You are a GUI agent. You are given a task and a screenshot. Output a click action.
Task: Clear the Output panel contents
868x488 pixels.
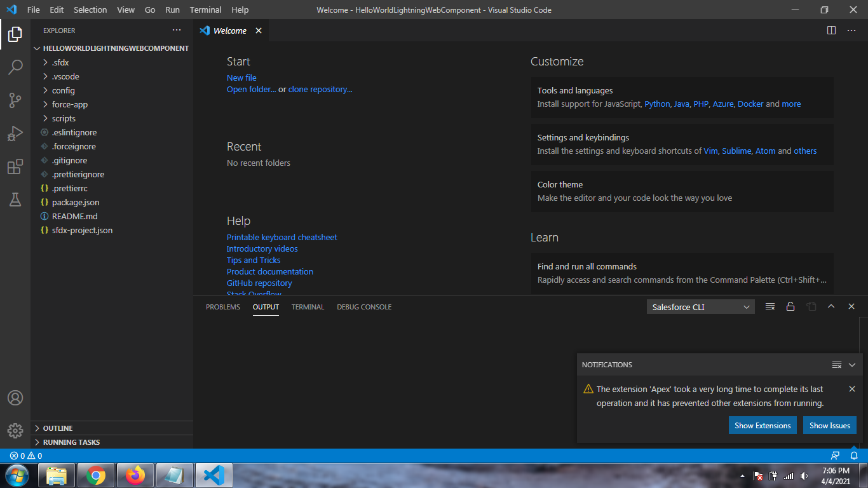[770, 306]
